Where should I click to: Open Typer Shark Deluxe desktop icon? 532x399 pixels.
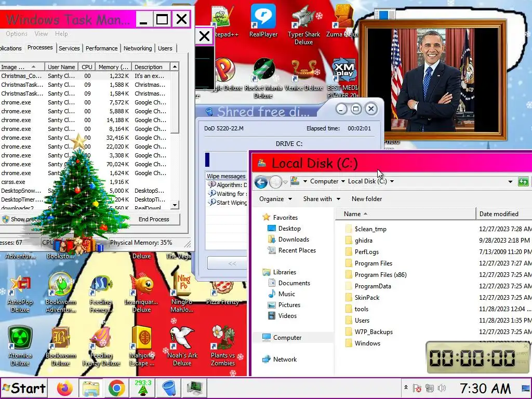pyautogui.click(x=303, y=24)
